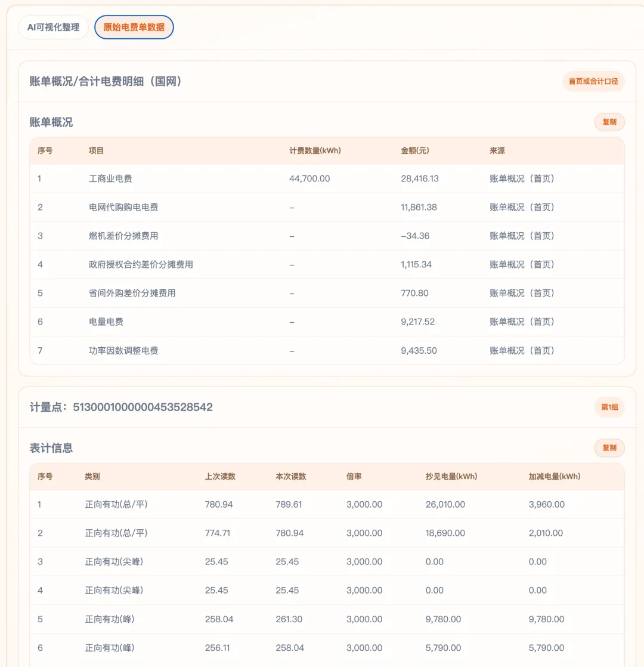Click previous reading 780.94
Viewport: 644px width, 667px height.
point(219,505)
